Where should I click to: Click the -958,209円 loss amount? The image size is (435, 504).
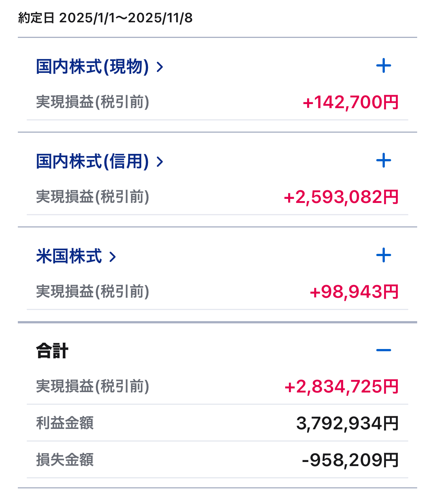click(x=350, y=460)
